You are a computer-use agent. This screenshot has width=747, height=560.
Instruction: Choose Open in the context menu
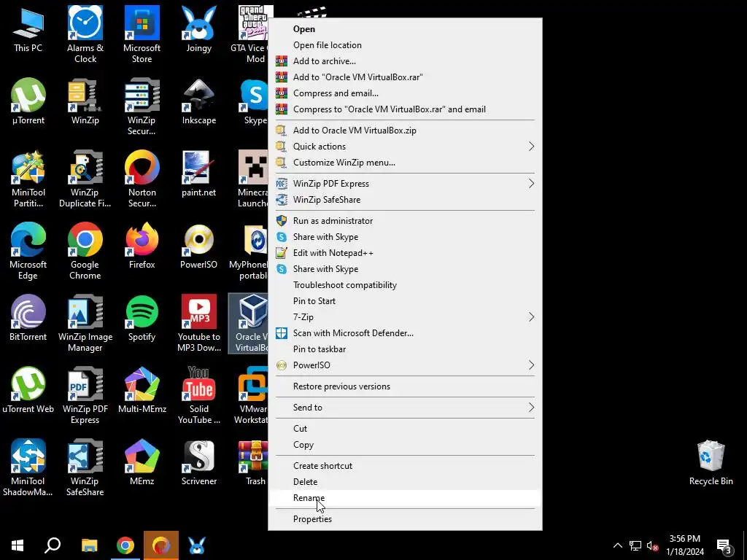[x=405, y=29]
